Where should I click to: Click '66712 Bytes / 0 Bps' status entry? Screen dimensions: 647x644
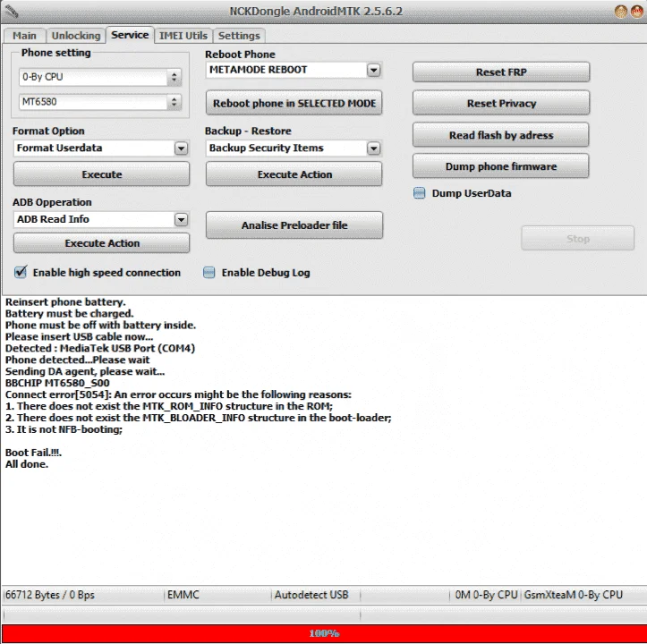(x=50, y=595)
